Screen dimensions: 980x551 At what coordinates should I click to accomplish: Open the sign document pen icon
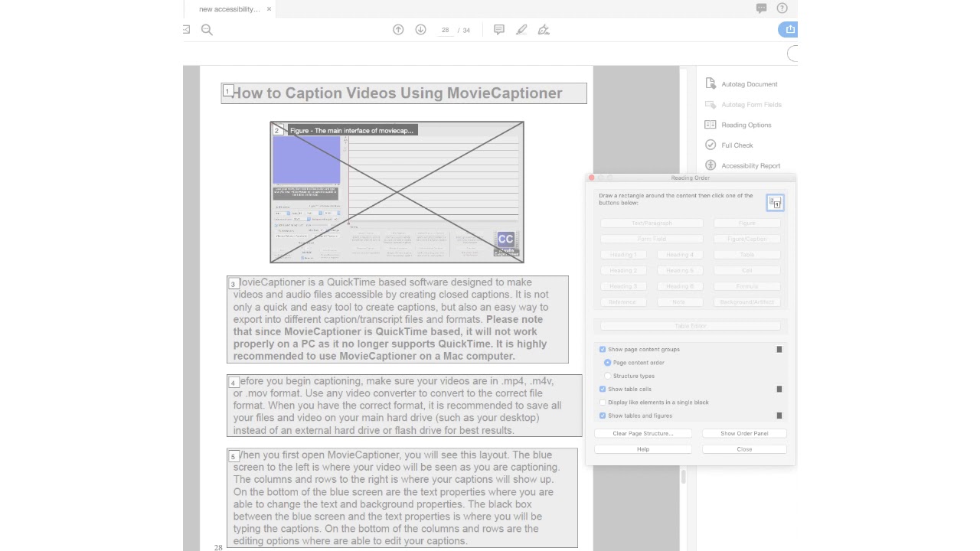point(544,30)
